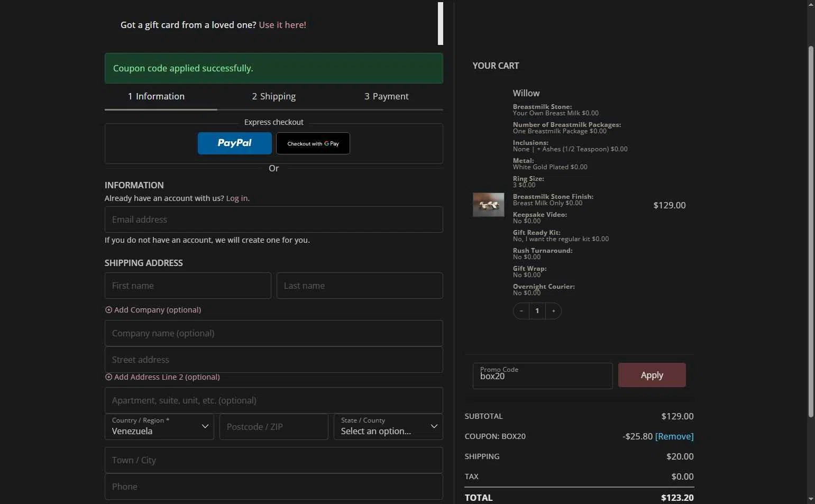Viewport: 815px width, 504px height.
Task: Click the Willow ring product thumbnail
Action: [488, 205]
